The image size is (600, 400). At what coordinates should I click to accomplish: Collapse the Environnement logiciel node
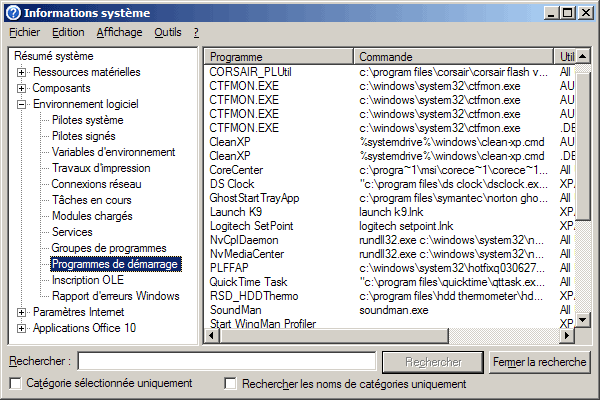(x=22, y=104)
